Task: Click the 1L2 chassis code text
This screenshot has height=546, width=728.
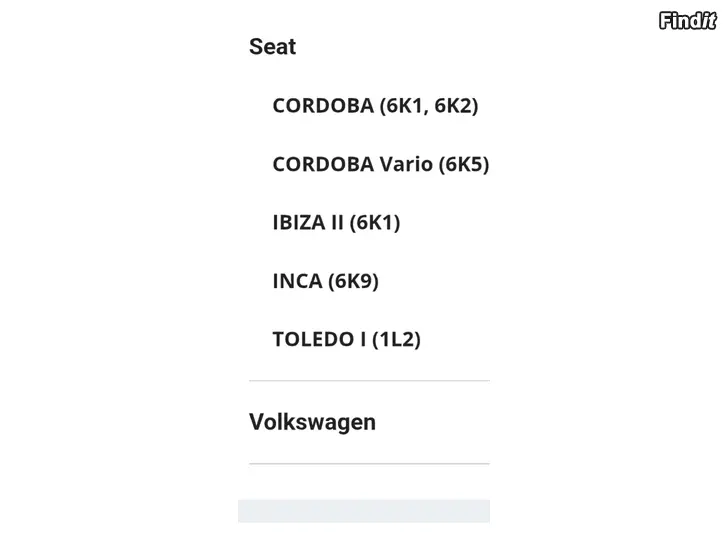Action: (x=396, y=339)
